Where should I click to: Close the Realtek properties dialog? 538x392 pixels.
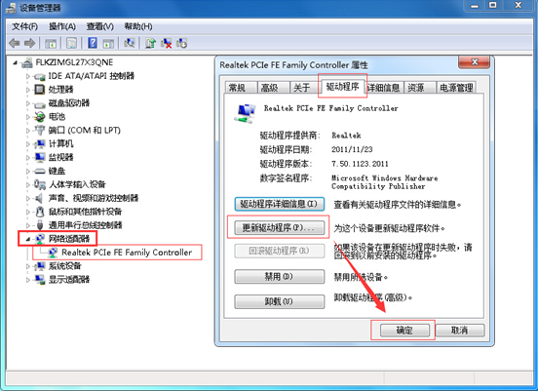475,62
